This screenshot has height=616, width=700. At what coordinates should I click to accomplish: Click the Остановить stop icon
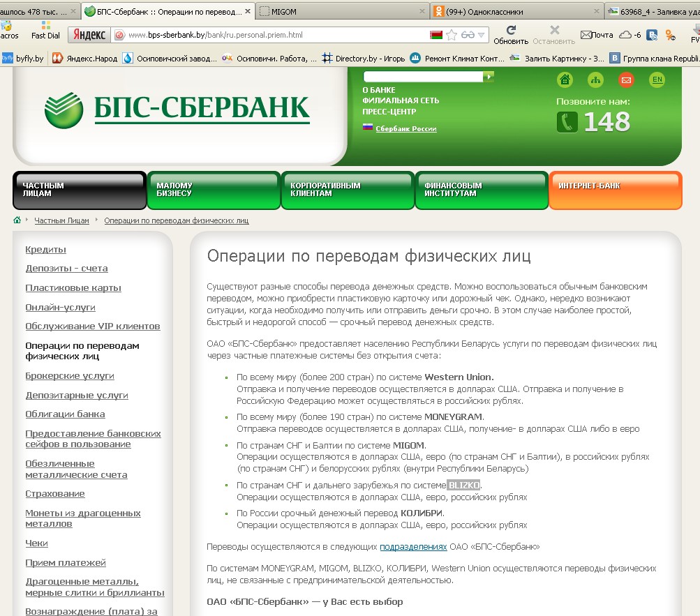(554, 35)
